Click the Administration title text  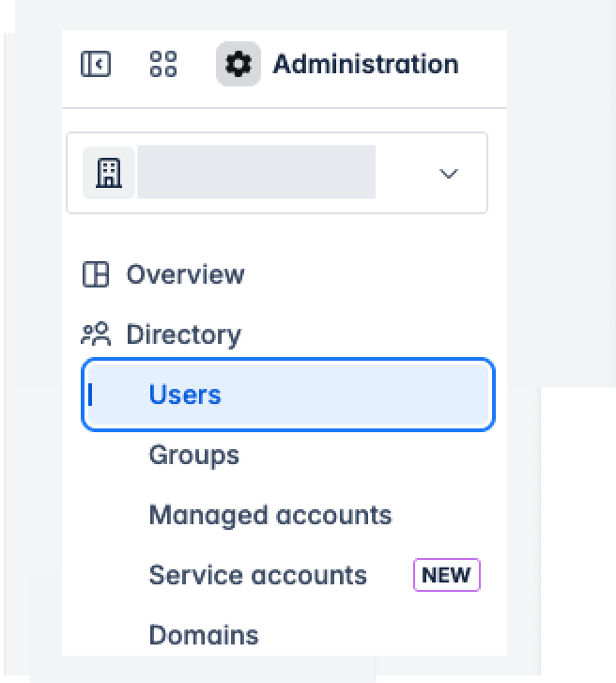[365, 65]
